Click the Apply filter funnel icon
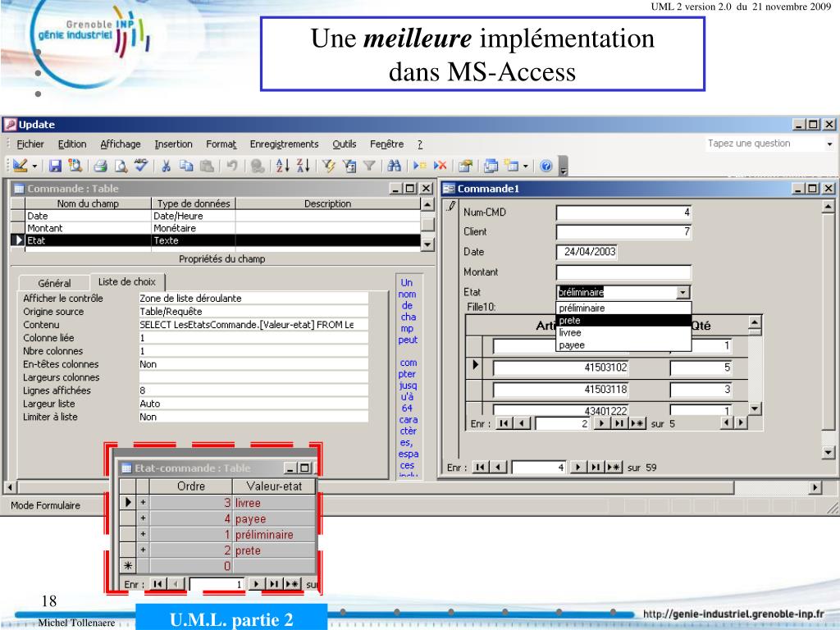This screenshot has height=630, width=840. pos(369,166)
